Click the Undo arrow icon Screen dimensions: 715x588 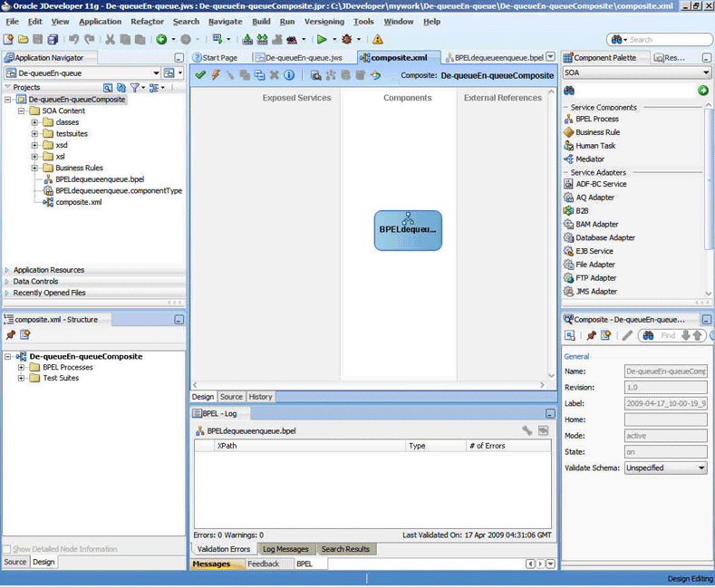click(74, 40)
